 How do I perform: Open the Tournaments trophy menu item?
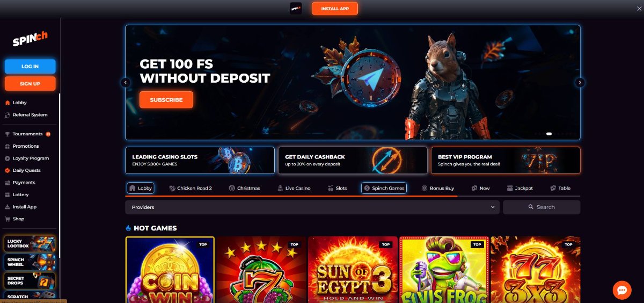coord(27,134)
